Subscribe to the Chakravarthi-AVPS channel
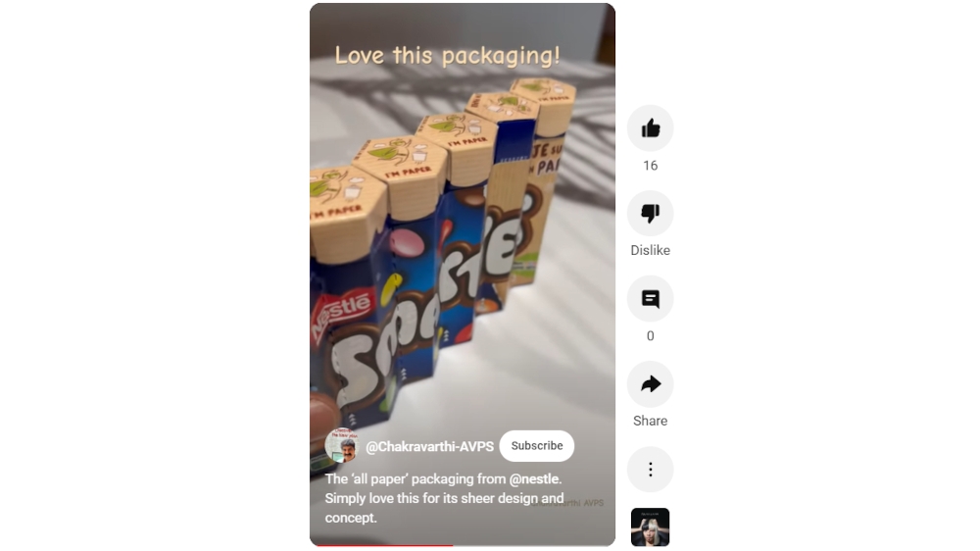Viewport: 980px width, 551px height. click(x=537, y=446)
